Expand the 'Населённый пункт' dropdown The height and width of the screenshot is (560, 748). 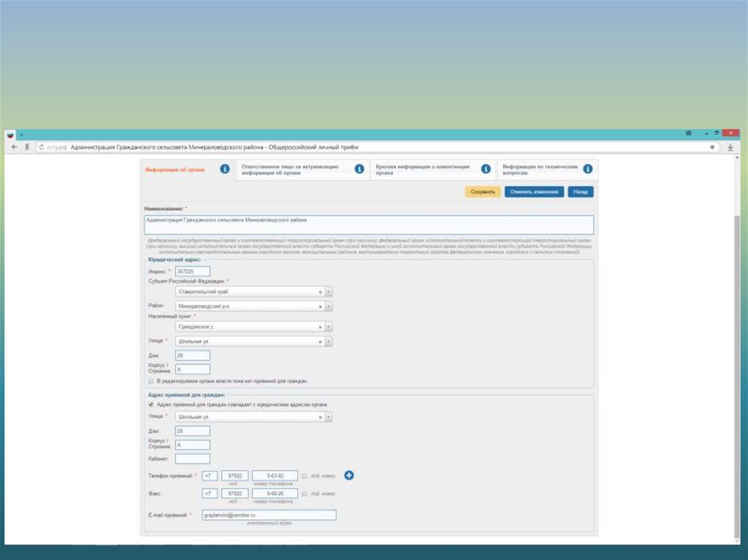329,327
